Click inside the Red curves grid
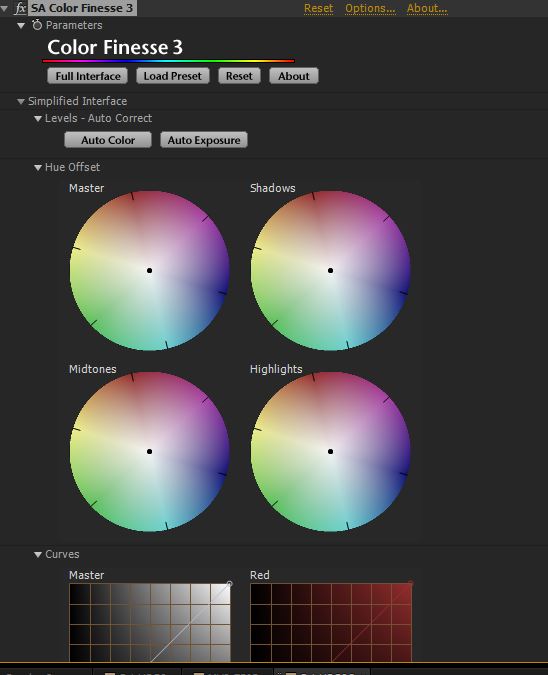This screenshot has width=548, height=675. click(331, 622)
